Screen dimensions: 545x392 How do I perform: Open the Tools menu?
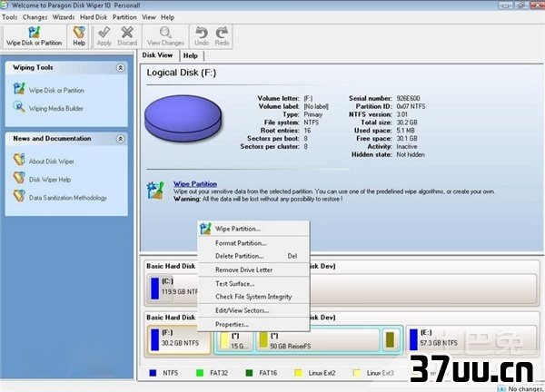[9, 17]
